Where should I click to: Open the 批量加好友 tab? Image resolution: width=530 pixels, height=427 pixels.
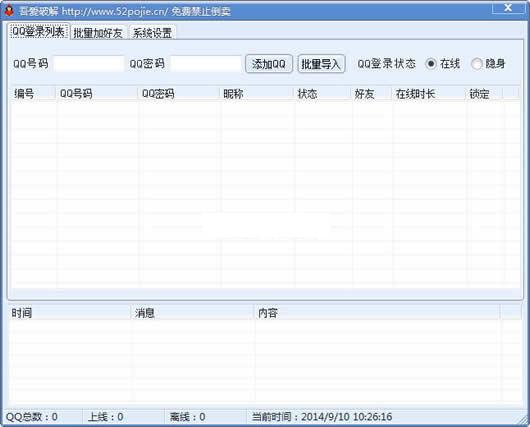click(98, 33)
